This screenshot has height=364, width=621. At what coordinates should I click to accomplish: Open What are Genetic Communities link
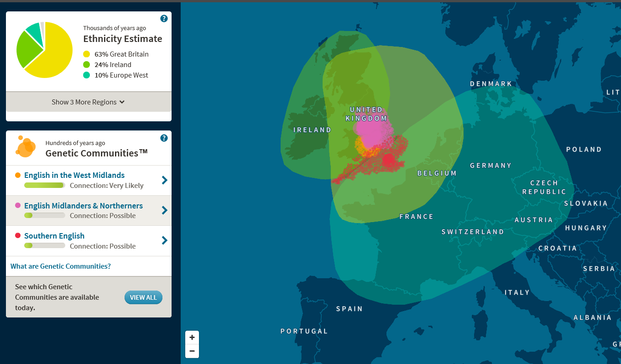[60, 266]
